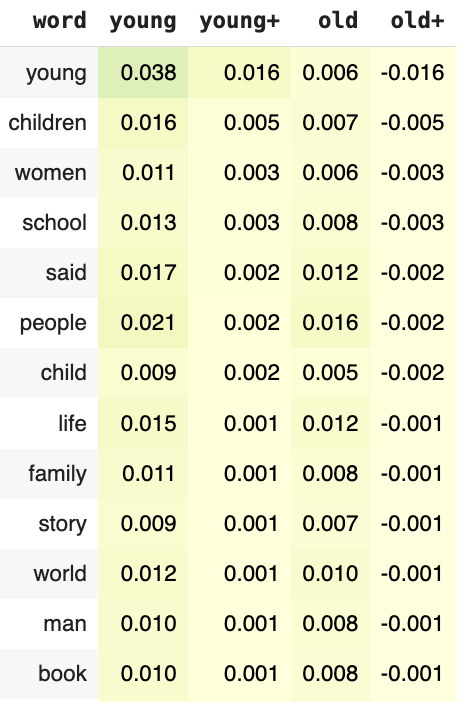Screen dimensions: 462x702
Task: Click the 0.021 value for people
Action: (x=147, y=323)
